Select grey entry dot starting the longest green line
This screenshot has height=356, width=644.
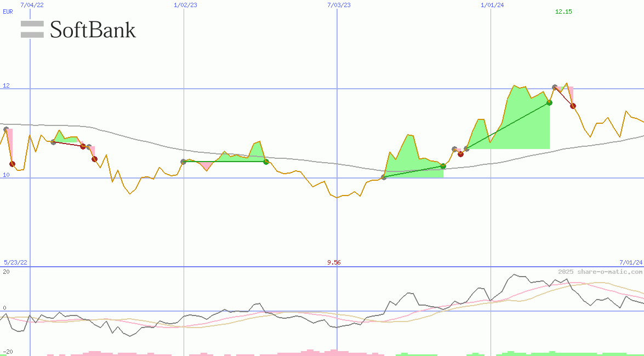[466, 148]
